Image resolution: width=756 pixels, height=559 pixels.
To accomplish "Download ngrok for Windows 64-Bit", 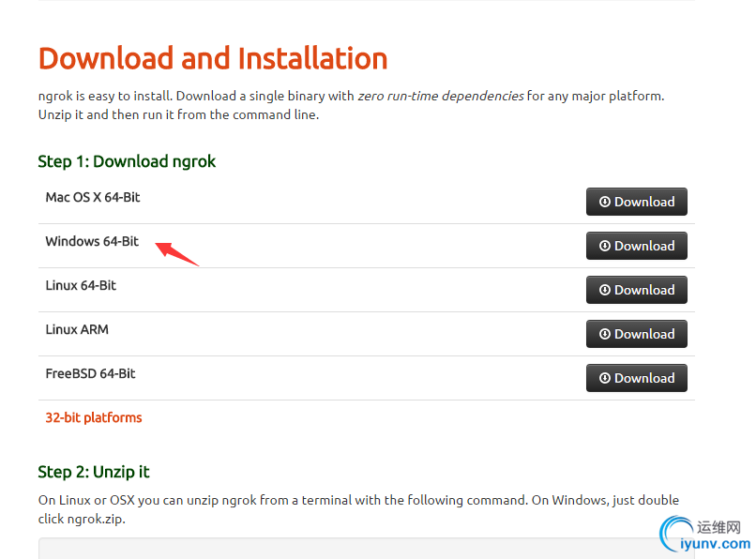I will [637, 246].
